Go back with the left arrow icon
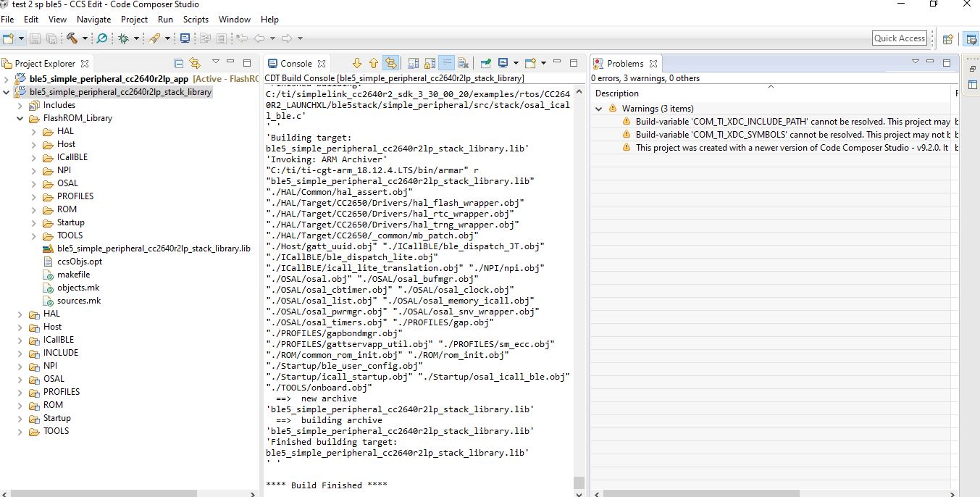The width and height of the screenshot is (980, 497). point(259,38)
